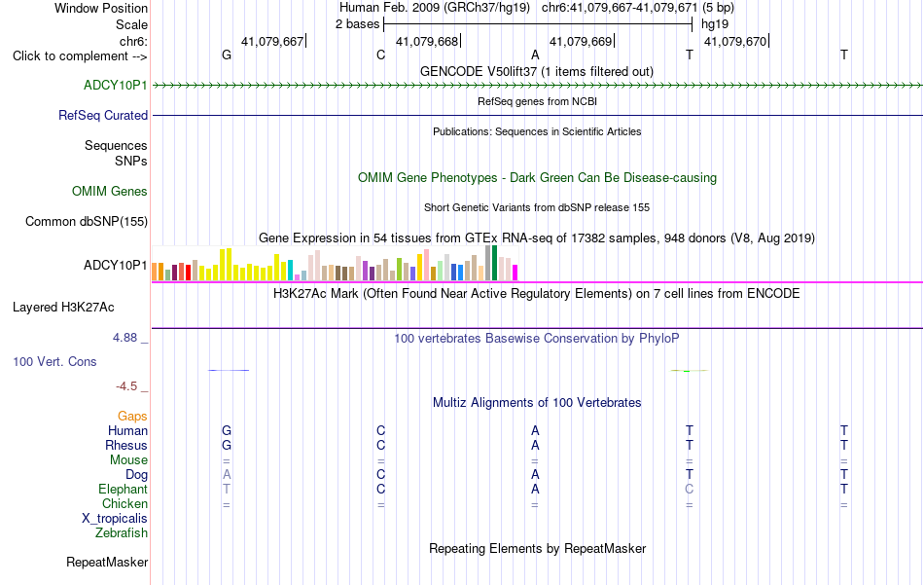Click position label 41,079,668
Screen dimensions: 924x585
pos(427,41)
